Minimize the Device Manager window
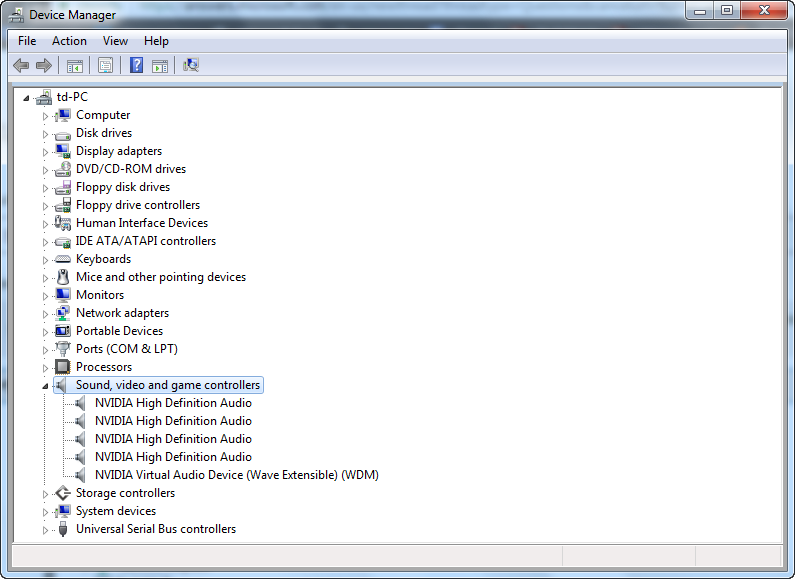 tap(700, 10)
